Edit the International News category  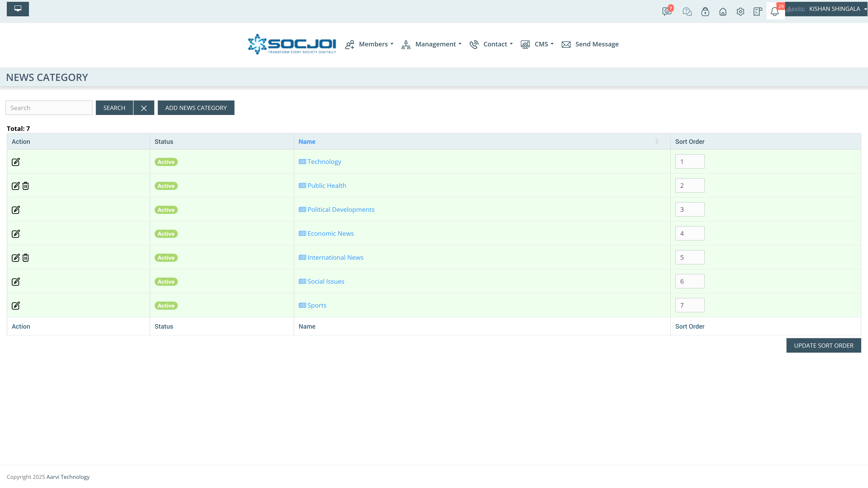[x=16, y=258]
